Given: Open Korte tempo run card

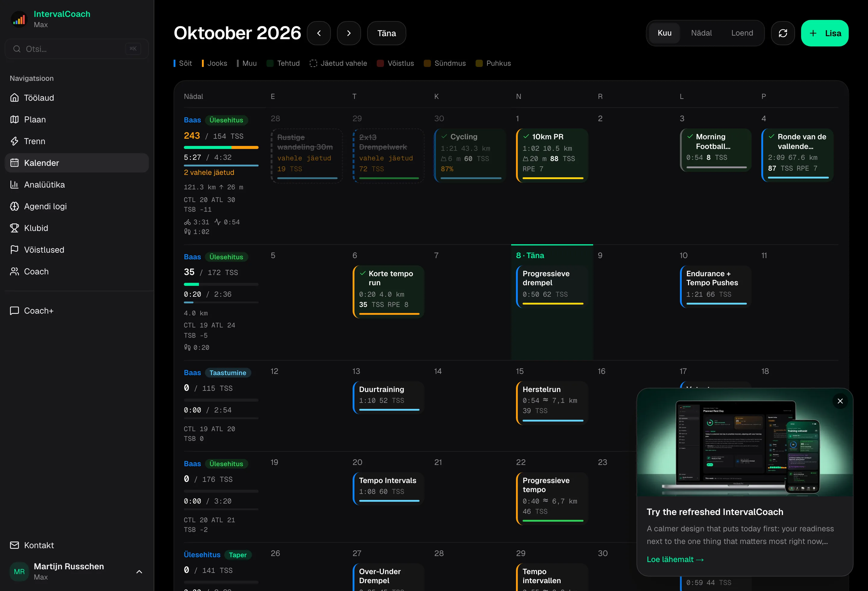Looking at the screenshot, I should [x=388, y=292].
